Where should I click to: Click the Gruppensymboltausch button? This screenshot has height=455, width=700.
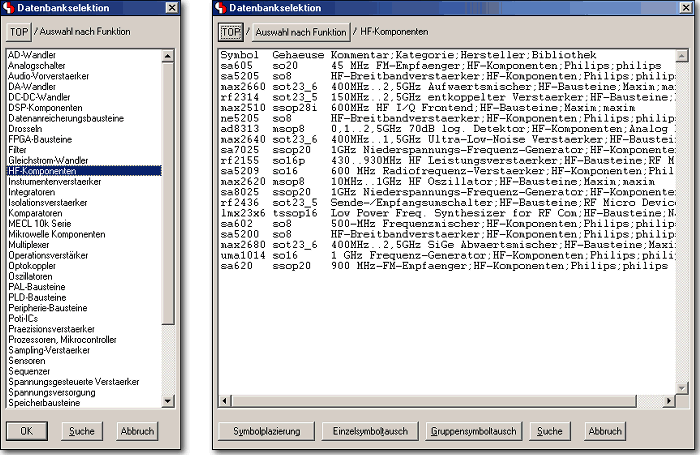(x=473, y=431)
